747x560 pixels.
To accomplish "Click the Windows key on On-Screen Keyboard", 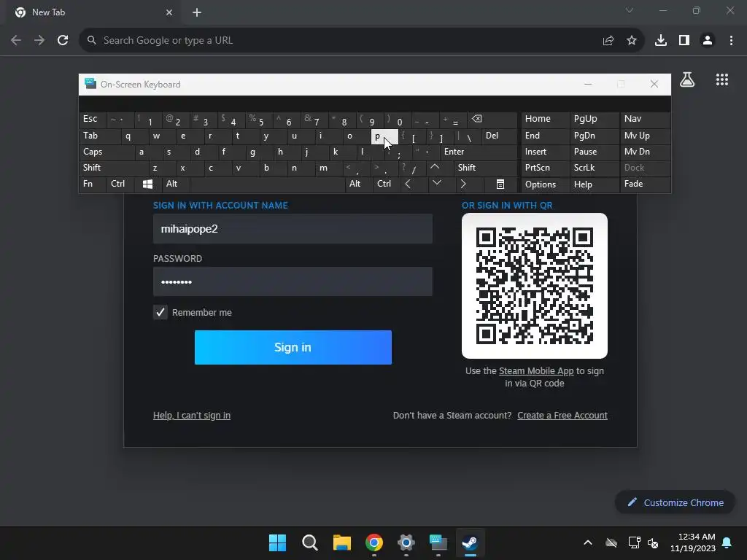I will [147, 184].
